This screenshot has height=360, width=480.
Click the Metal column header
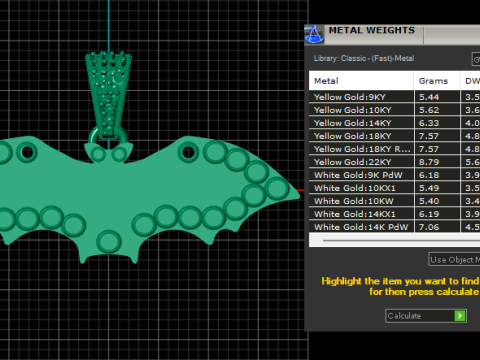pyautogui.click(x=361, y=81)
